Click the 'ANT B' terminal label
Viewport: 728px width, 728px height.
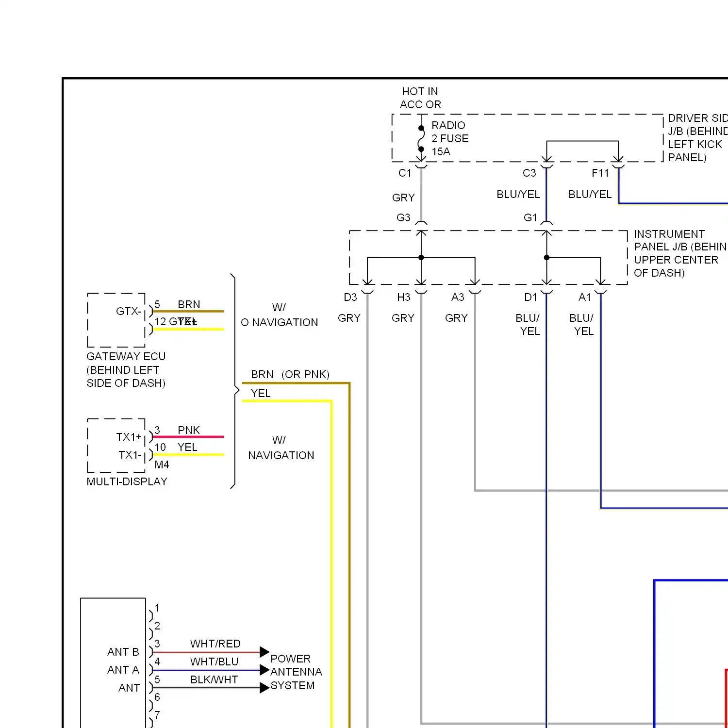[123, 652]
